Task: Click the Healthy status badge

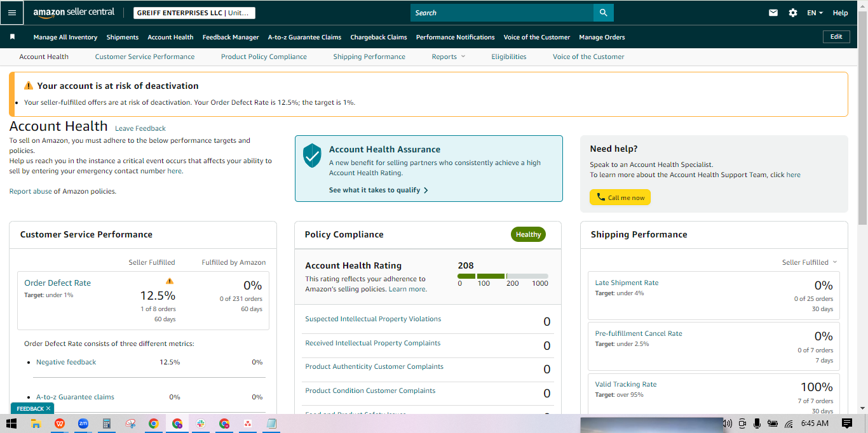Action: coord(528,234)
